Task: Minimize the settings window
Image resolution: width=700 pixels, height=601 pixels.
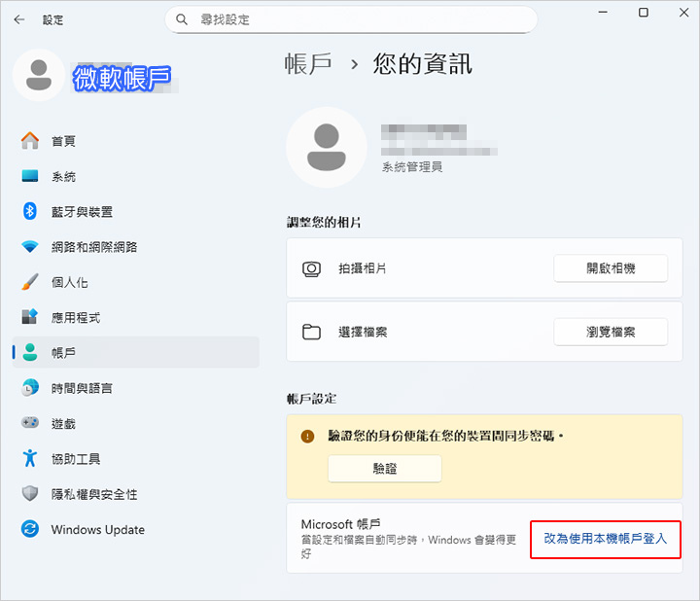Action: point(603,13)
